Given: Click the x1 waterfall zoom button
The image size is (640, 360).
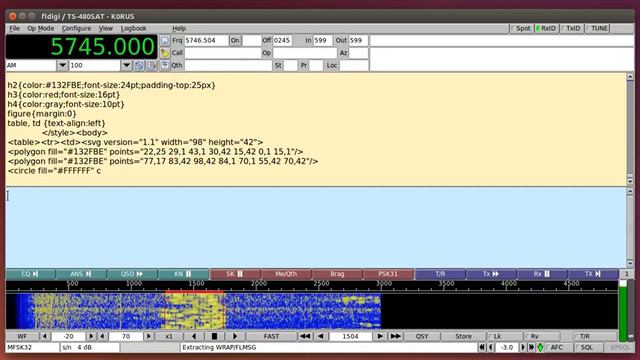Looking at the screenshot, I should [169, 336].
